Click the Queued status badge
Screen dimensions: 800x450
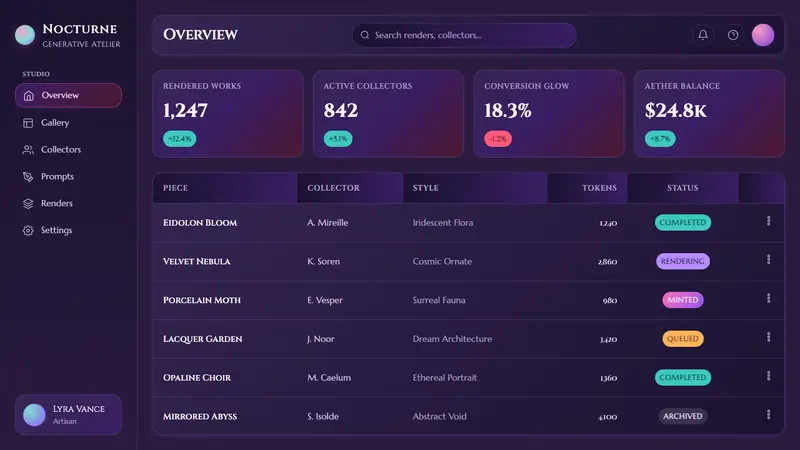click(683, 339)
